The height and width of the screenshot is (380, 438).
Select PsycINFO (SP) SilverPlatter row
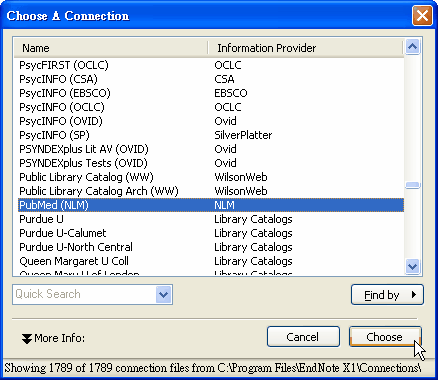point(211,135)
